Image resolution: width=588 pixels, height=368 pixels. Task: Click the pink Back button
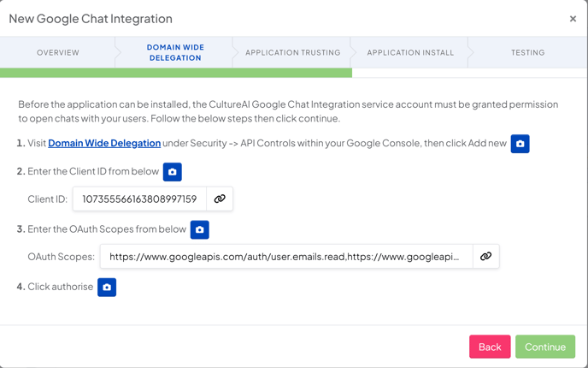click(490, 347)
